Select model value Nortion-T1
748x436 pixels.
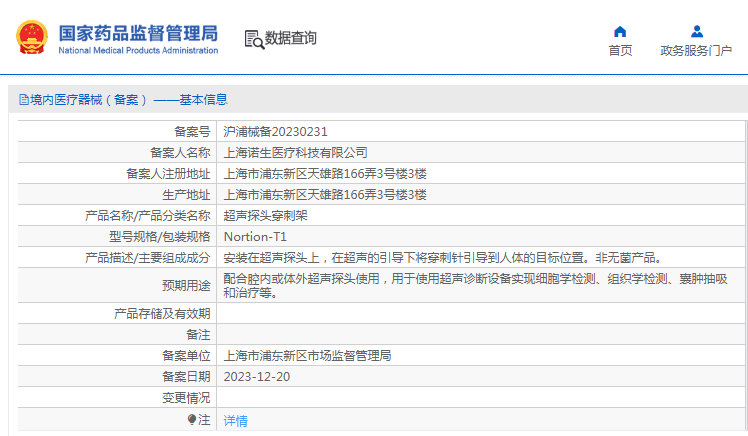click(255, 237)
